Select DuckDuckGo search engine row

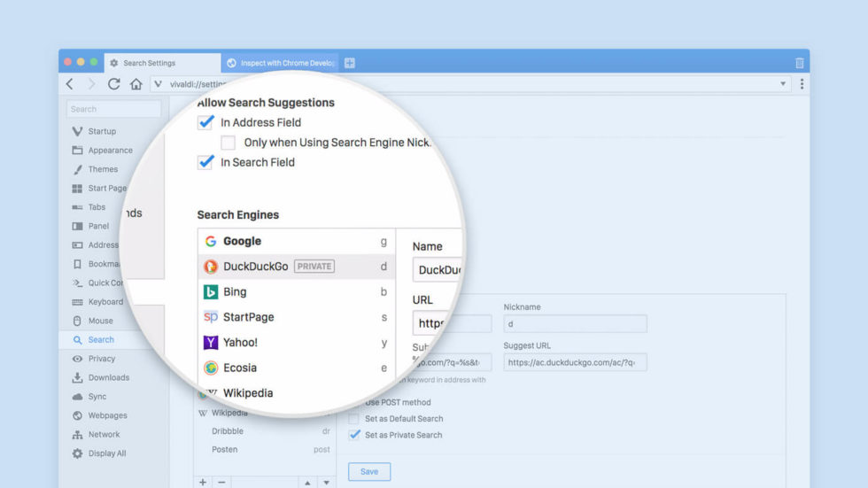[296, 267]
